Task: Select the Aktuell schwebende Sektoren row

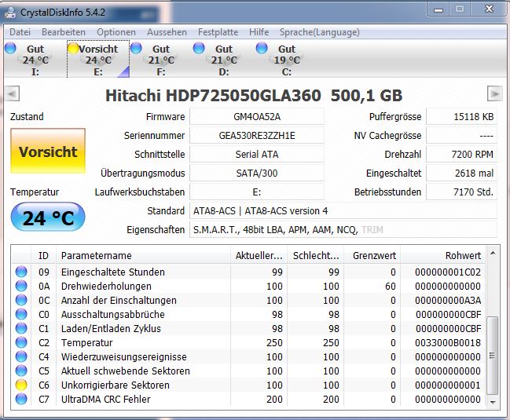Action: pyautogui.click(x=249, y=371)
